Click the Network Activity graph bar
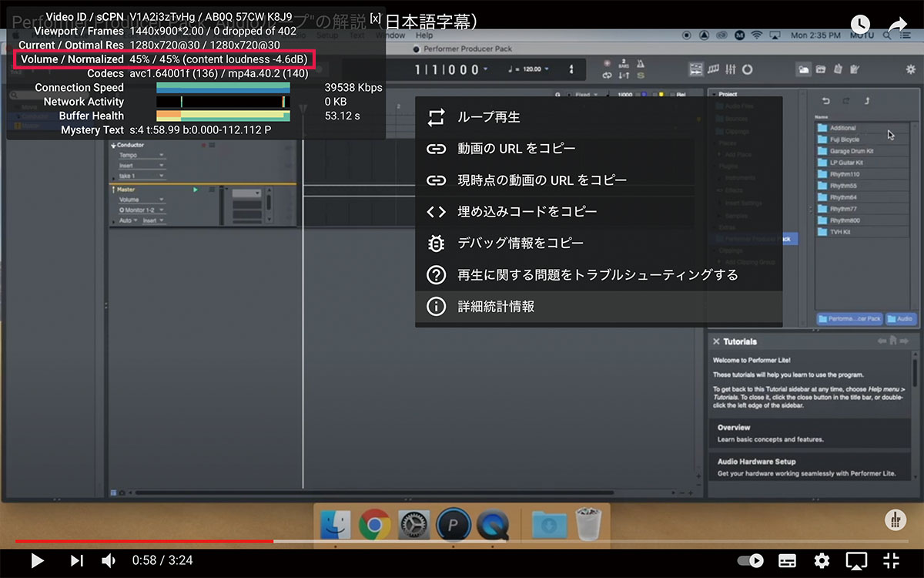 tap(223, 102)
